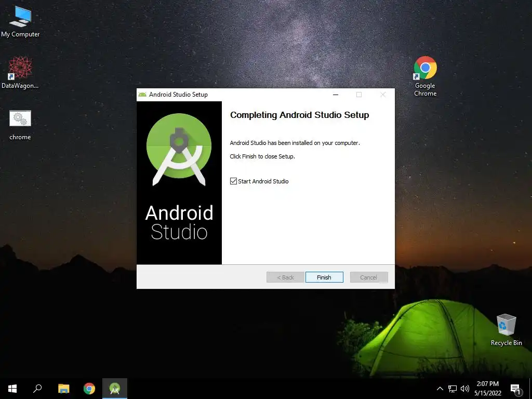Open Chrome from the taskbar
The height and width of the screenshot is (399, 532).
(x=89, y=389)
